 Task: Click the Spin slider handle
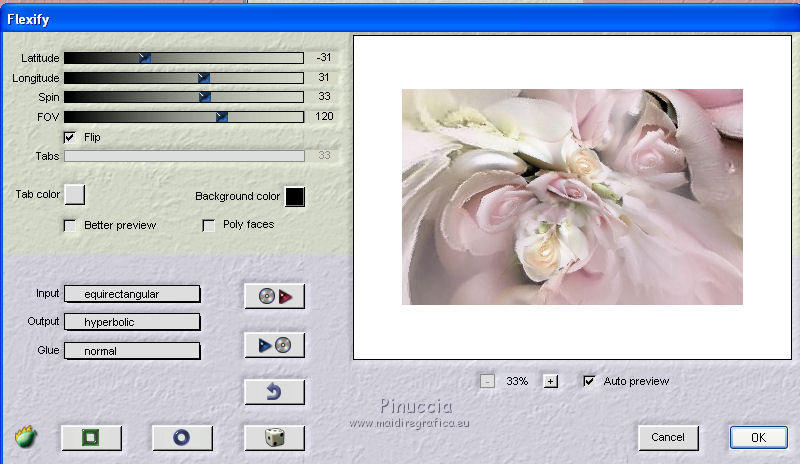coord(205,97)
